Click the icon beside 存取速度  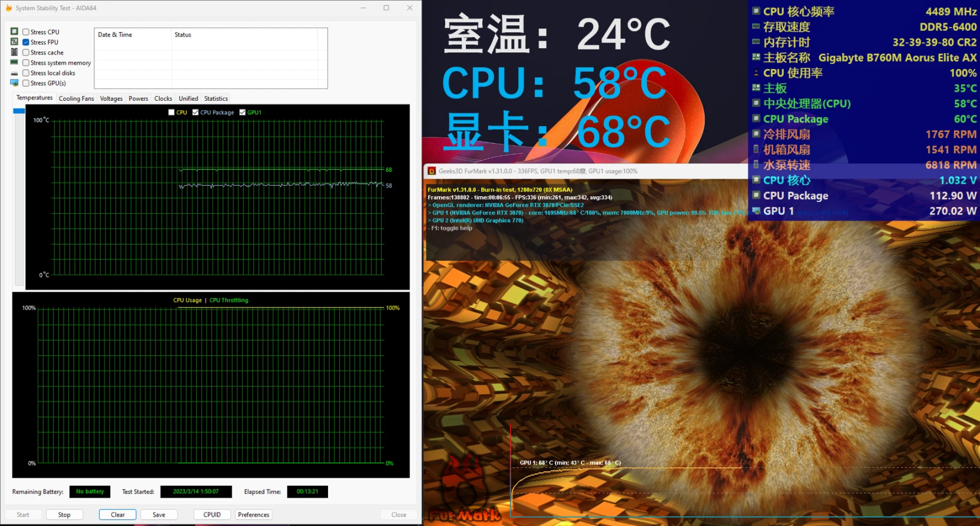(x=756, y=27)
